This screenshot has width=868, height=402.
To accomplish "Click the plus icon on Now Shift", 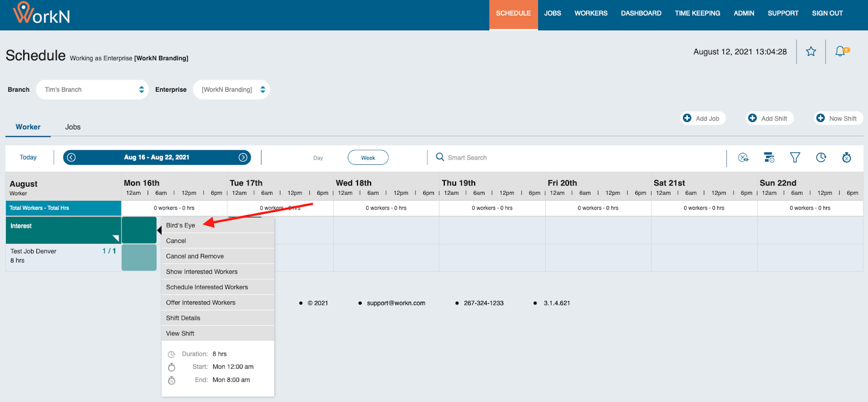I will [821, 118].
